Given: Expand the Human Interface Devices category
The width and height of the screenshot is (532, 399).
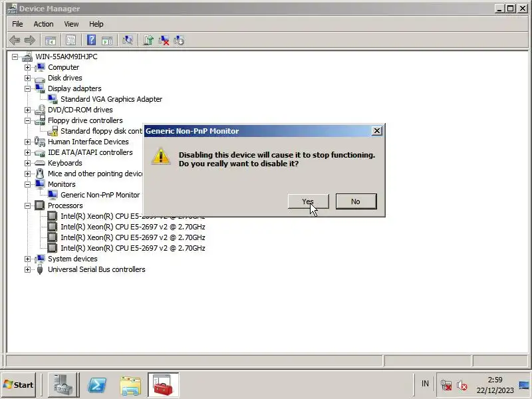Looking at the screenshot, I should point(27,142).
